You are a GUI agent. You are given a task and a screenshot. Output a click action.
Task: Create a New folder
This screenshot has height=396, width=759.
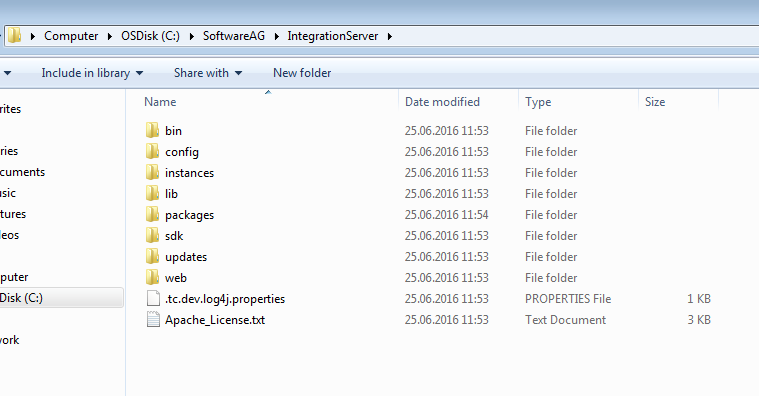(x=302, y=73)
